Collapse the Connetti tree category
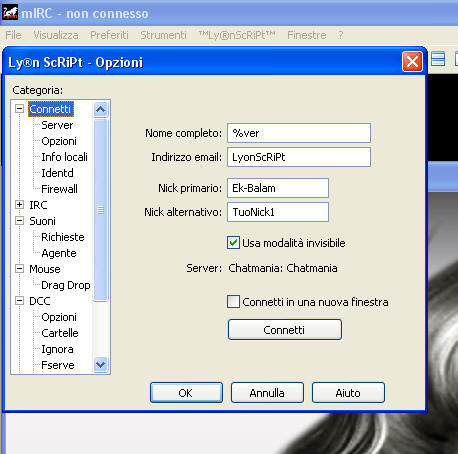458x454 pixels. click(x=20, y=109)
